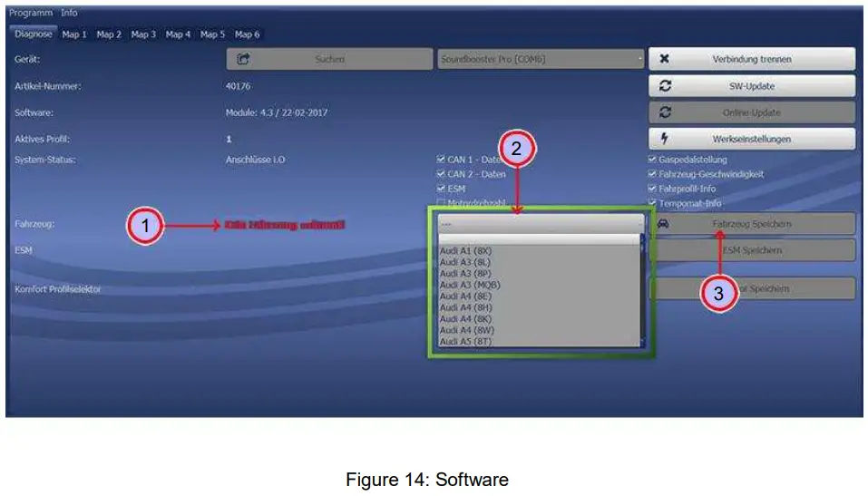Click the vehicle selection dropdown field
Image resolution: width=868 pixels, height=496 pixels.
click(x=541, y=224)
